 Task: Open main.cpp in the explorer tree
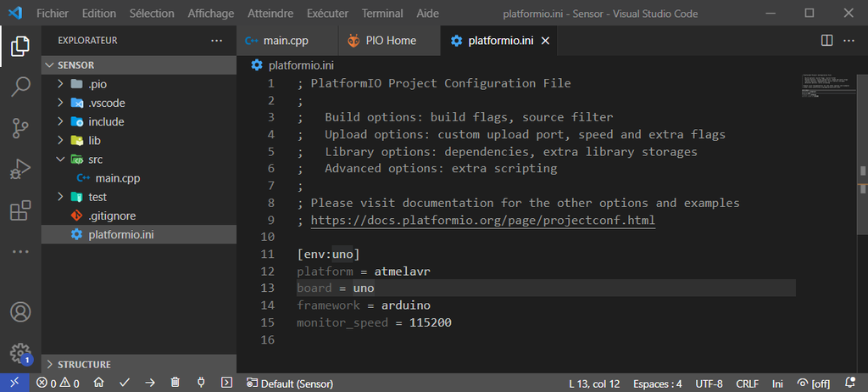pyautogui.click(x=139, y=178)
